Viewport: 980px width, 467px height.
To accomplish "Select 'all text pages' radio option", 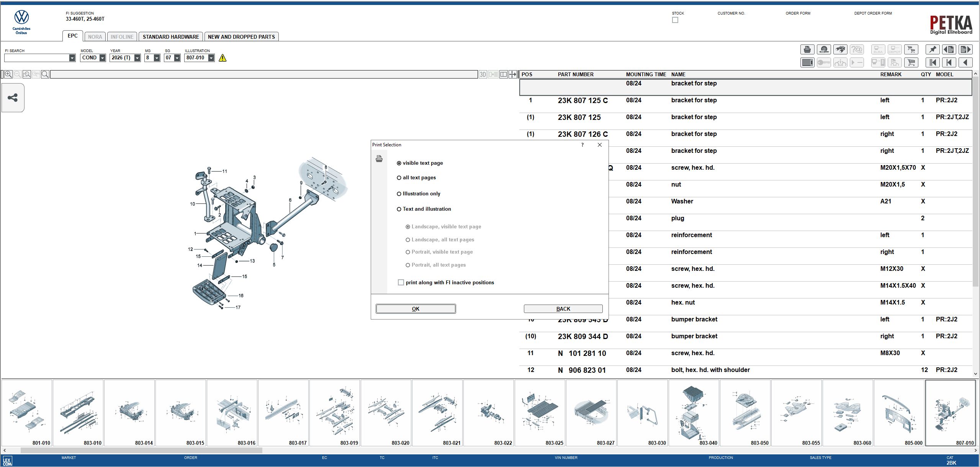I will tap(399, 178).
